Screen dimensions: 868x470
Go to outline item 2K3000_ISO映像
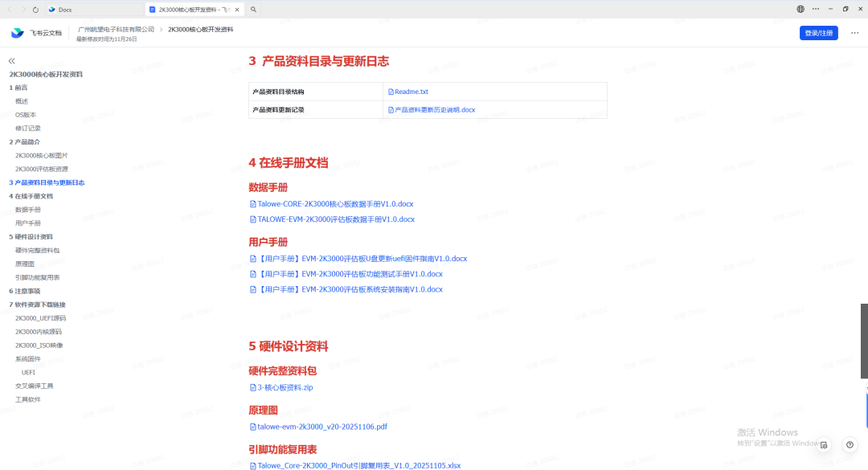coord(39,345)
